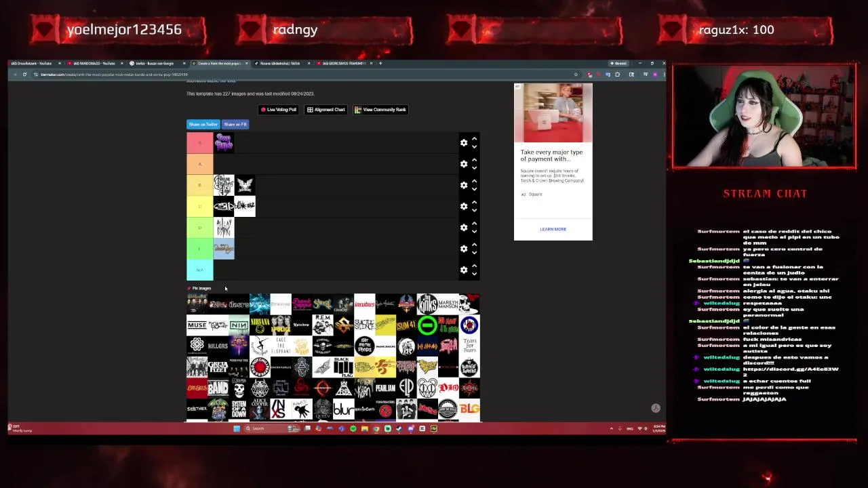Move the D tier row up
Image resolution: width=868 pixels, height=488 pixels.
click(x=475, y=224)
